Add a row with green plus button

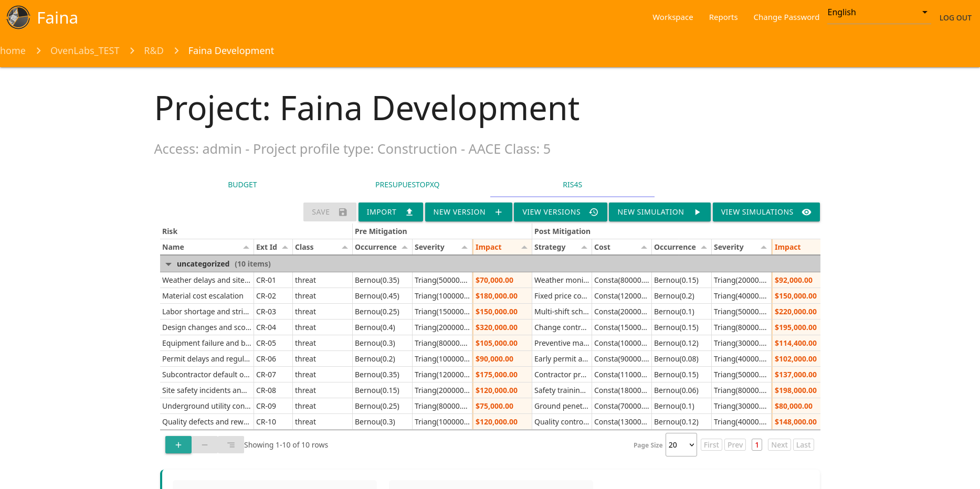pyautogui.click(x=178, y=445)
